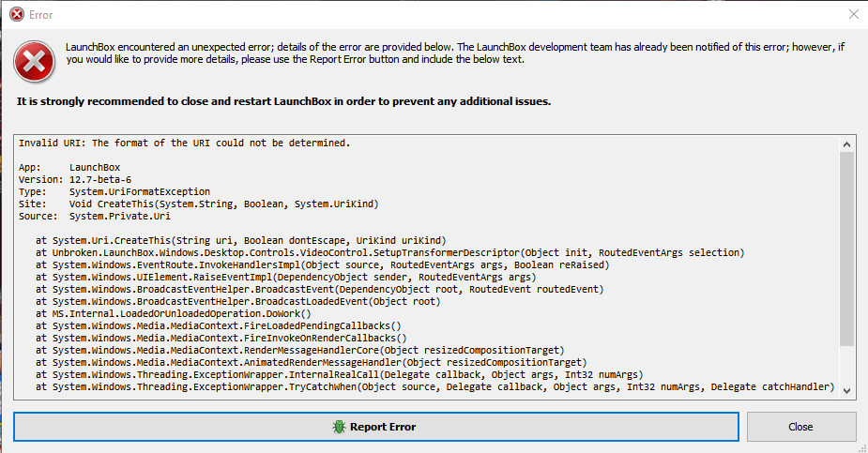The width and height of the screenshot is (868, 453).
Task: Click the resize grip at the dialog corner
Action: click(862, 448)
